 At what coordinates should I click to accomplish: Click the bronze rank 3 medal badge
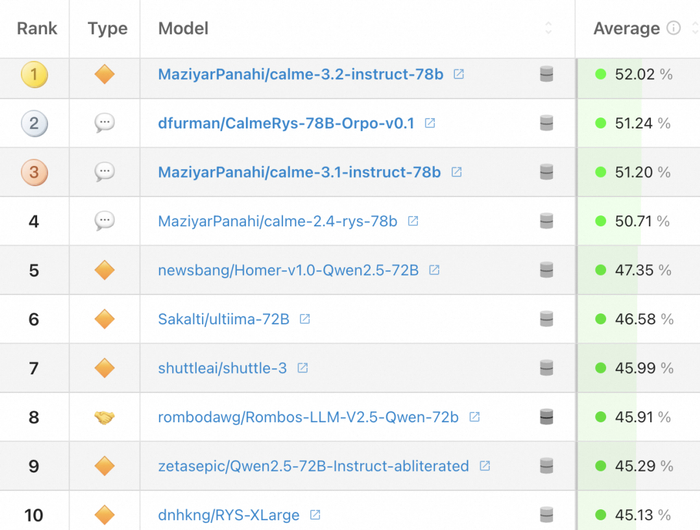pyautogui.click(x=34, y=172)
